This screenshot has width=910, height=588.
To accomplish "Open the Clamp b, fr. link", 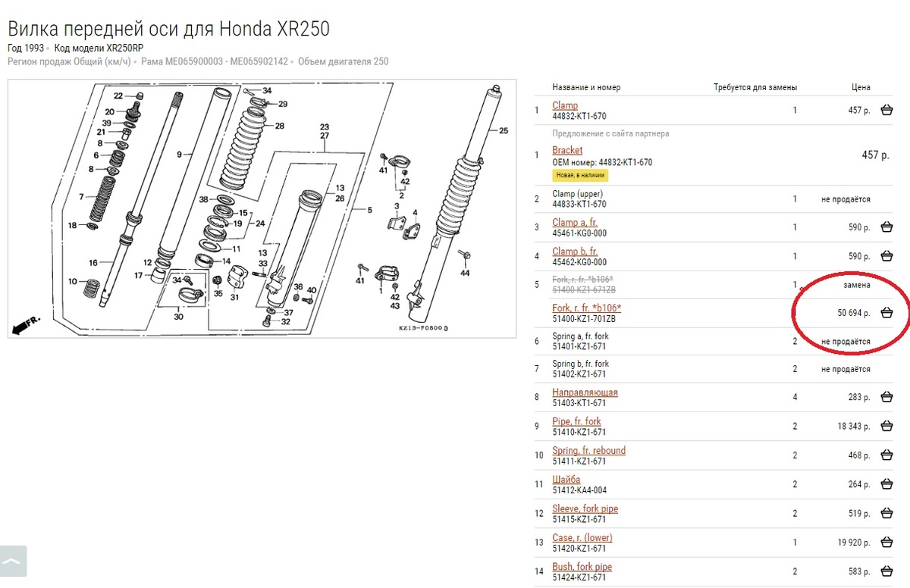I will point(575,252).
